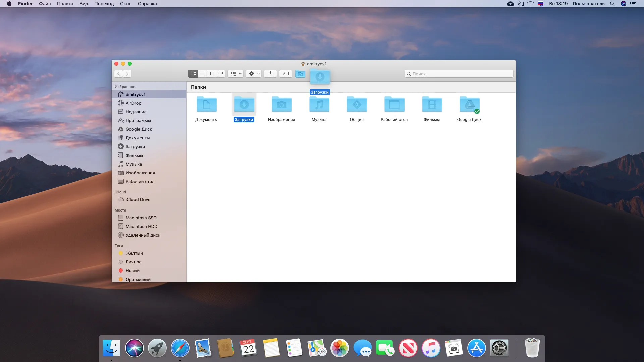Open Notification Center in the menu bar
644x362 pixels.
(x=633, y=4)
